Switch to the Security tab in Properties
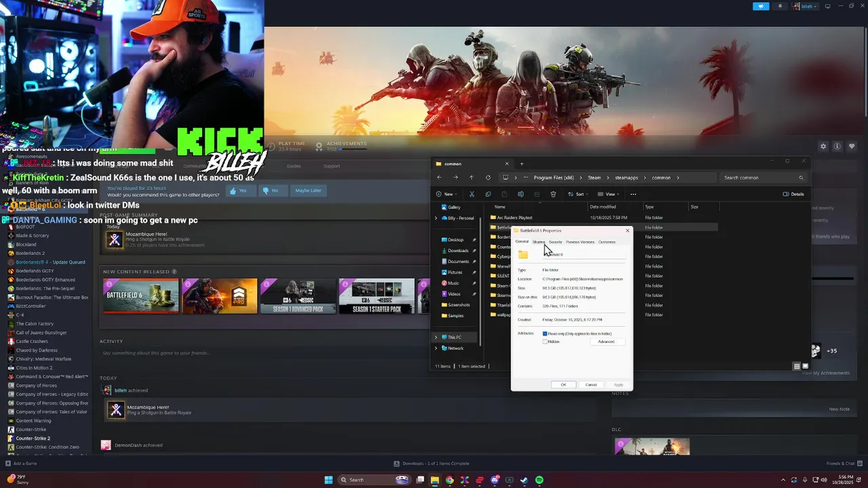 click(x=555, y=242)
